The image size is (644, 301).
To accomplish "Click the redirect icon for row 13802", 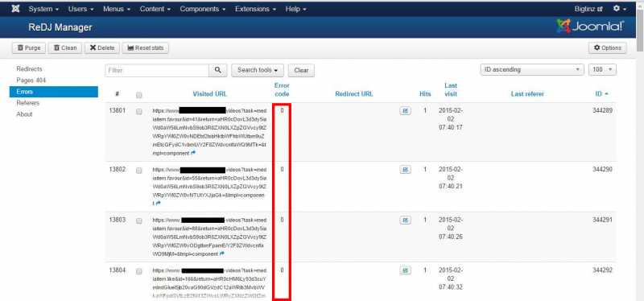I will pyautogui.click(x=405, y=170).
